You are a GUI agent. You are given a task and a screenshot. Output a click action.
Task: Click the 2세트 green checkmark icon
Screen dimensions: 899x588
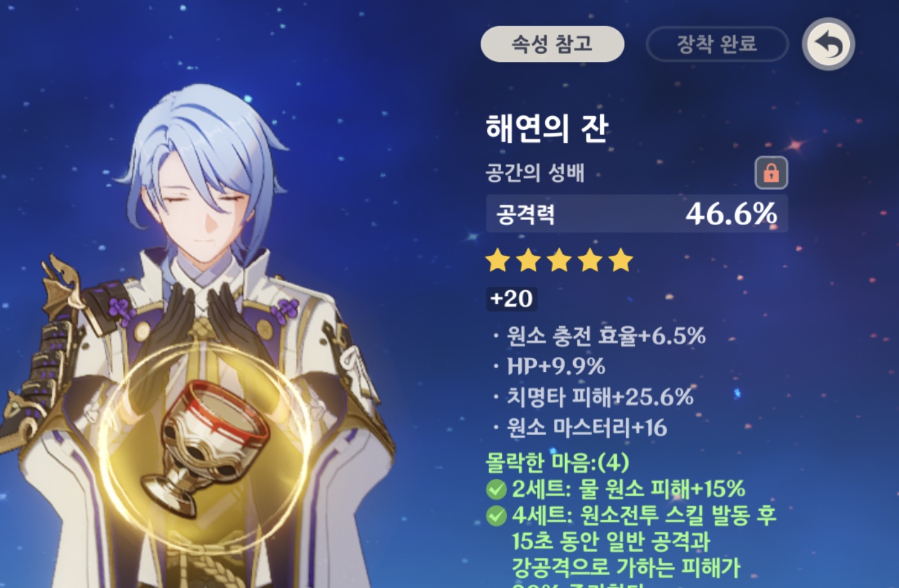click(x=497, y=490)
